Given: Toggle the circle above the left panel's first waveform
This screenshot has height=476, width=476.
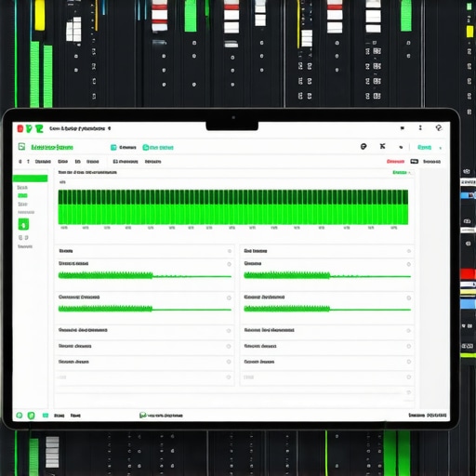Looking at the screenshot, I should tap(229, 264).
